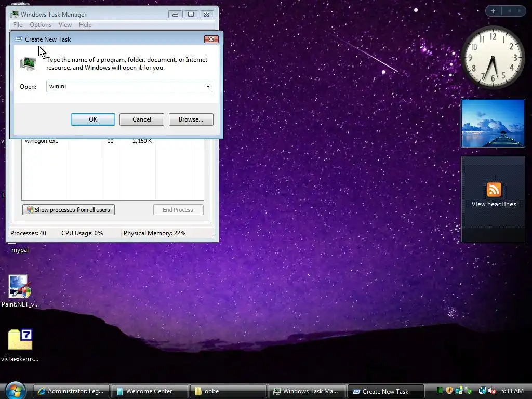Switch to Windows Task Manager taskbar button
This screenshot has height=399, width=532.
(x=307, y=391)
